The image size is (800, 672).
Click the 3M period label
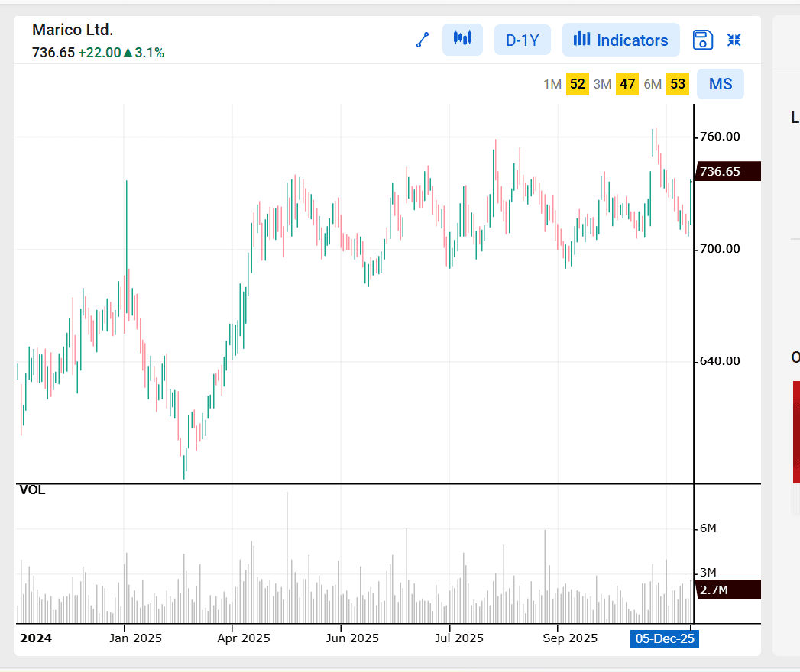point(603,84)
